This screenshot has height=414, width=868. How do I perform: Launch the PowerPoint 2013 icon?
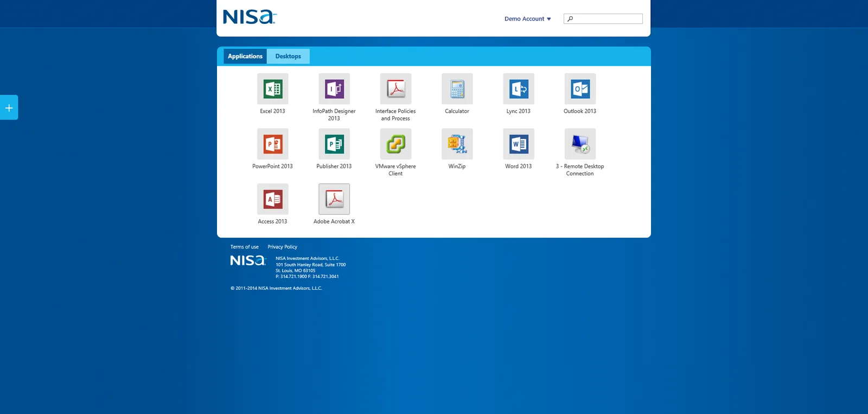click(273, 144)
